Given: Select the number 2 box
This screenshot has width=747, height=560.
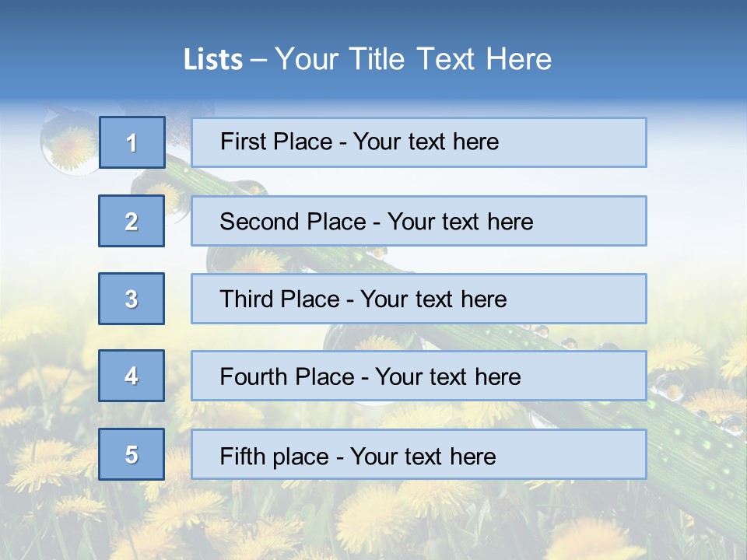Looking at the screenshot, I should (x=132, y=221).
